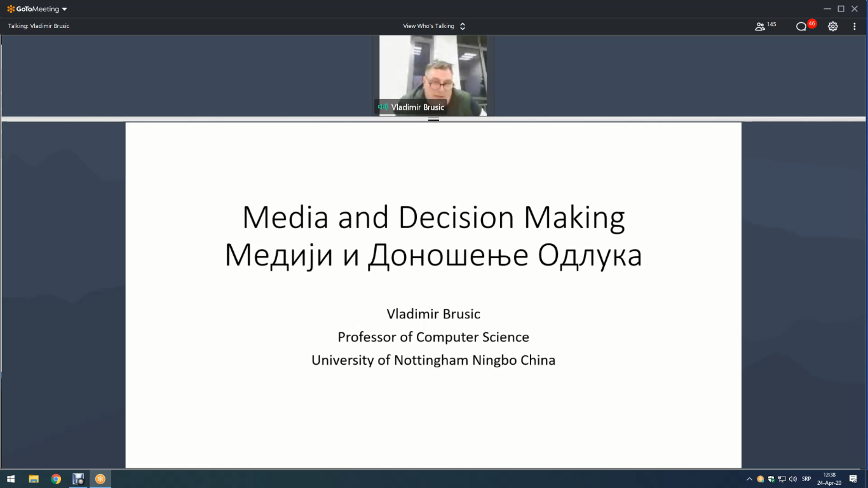Viewport: 868px width, 488px height.
Task: Open GoToMeeting app from Windows taskbar
Action: [100, 479]
